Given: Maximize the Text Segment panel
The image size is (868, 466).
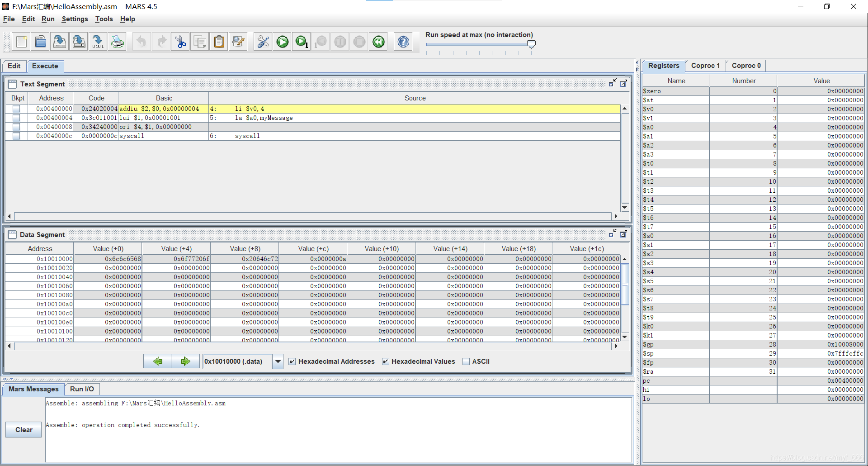Looking at the screenshot, I should point(623,84).
